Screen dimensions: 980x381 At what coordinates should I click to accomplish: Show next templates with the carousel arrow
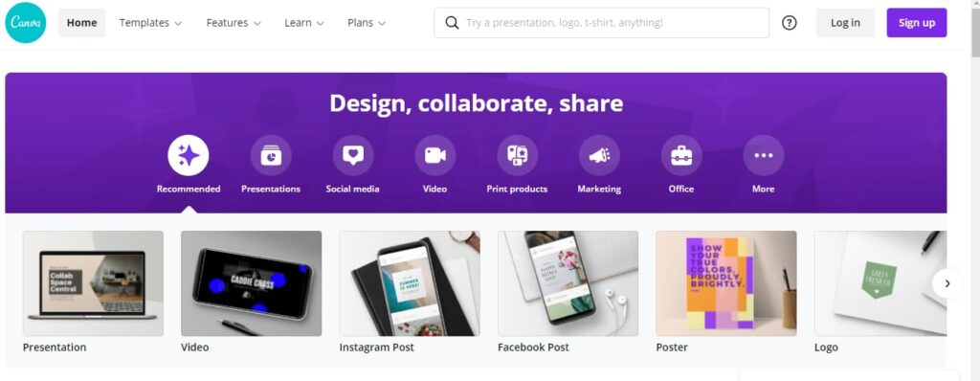click(x=947, y=283)
